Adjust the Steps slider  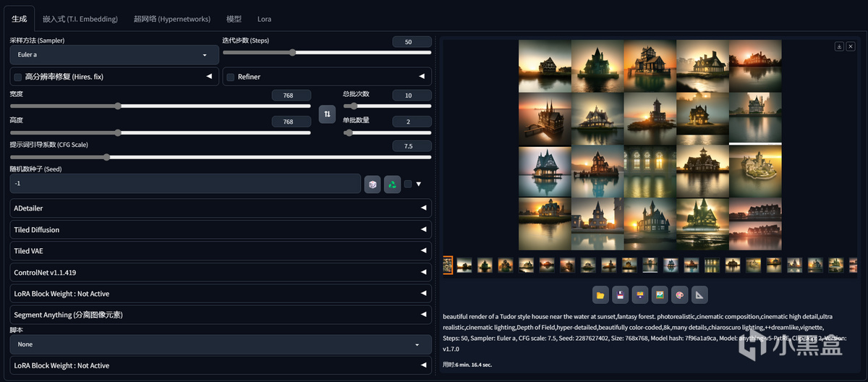327,52
